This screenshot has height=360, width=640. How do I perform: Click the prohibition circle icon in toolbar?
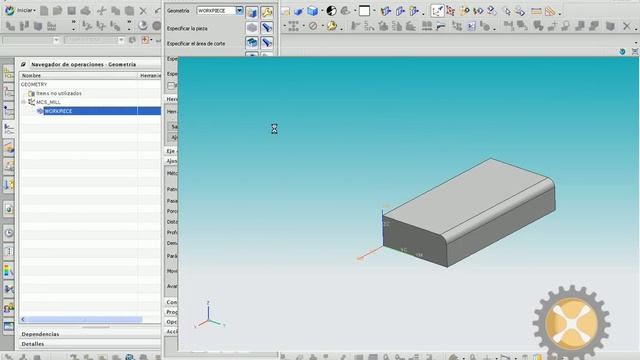click(313, 26)
